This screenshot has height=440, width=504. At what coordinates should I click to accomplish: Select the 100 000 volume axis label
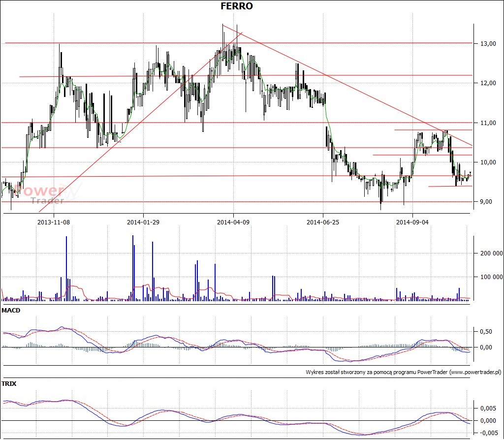pyautogui.click(x=492, y=277)
